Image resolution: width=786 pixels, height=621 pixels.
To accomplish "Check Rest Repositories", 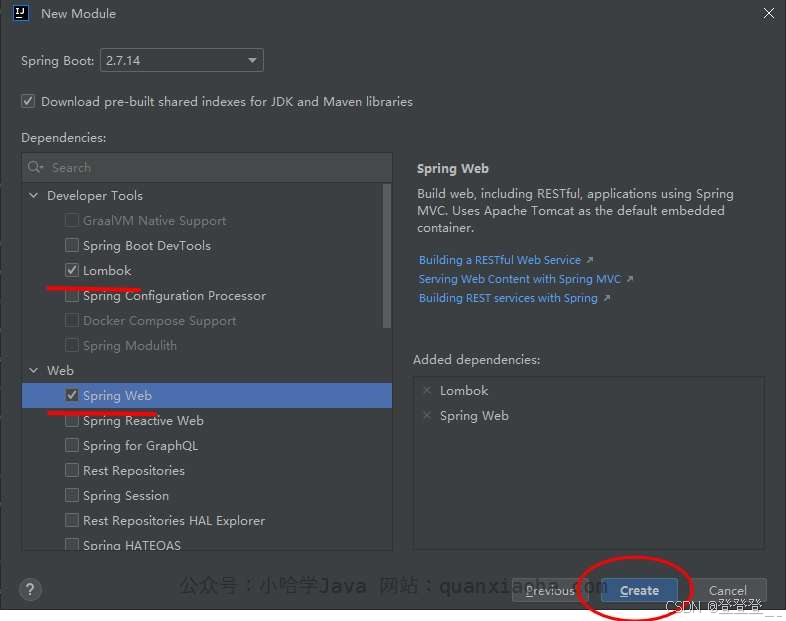I will [72, 470].
